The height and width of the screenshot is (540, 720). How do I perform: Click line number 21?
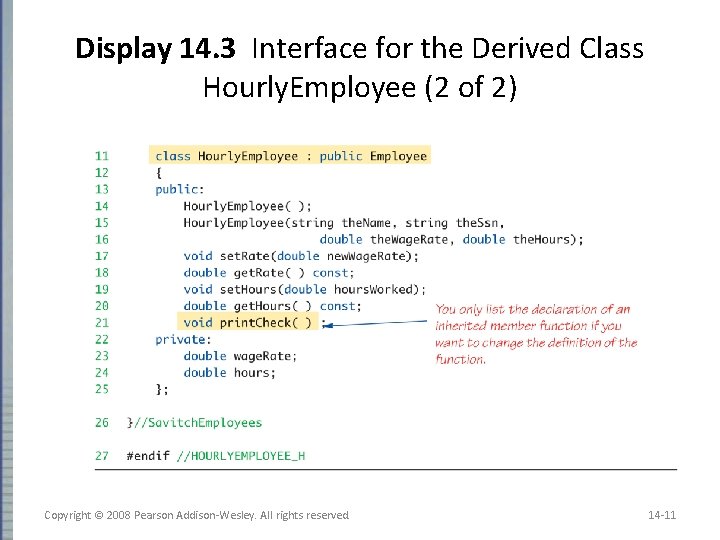click(102, 323)
